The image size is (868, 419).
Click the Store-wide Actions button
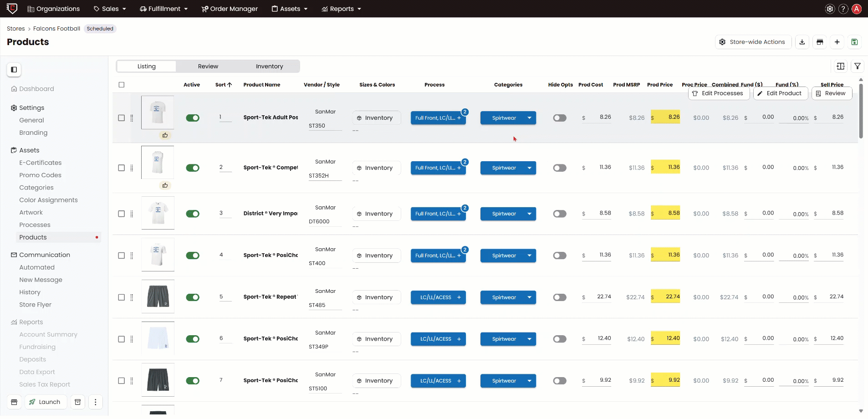pyautogui.click(x=753, y=42)
